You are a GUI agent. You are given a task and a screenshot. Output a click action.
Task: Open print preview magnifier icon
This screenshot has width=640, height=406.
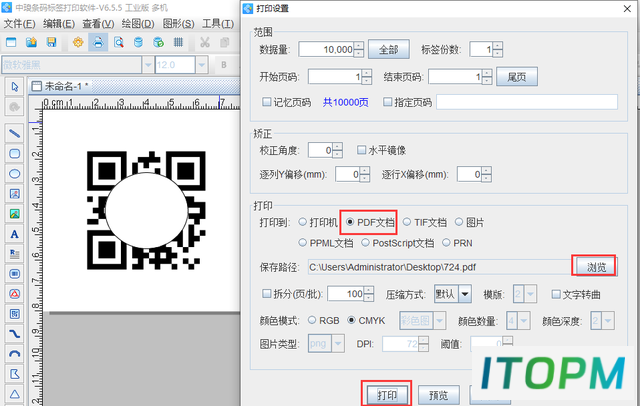click(x=118, y=42)
